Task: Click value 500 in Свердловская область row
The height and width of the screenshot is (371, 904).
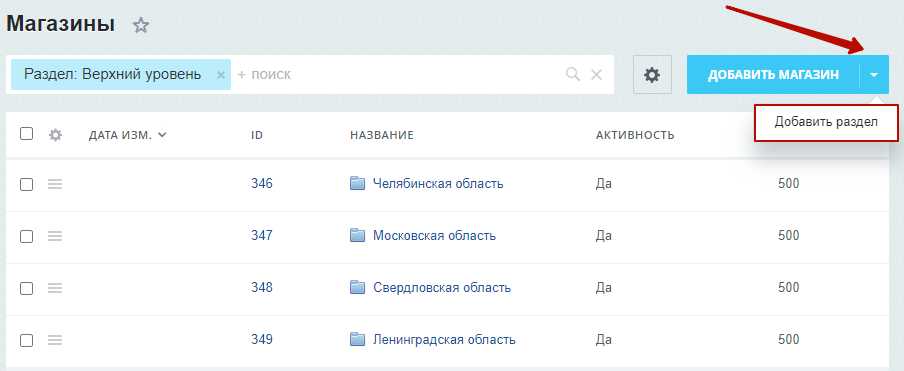Action: click(789, 287)
